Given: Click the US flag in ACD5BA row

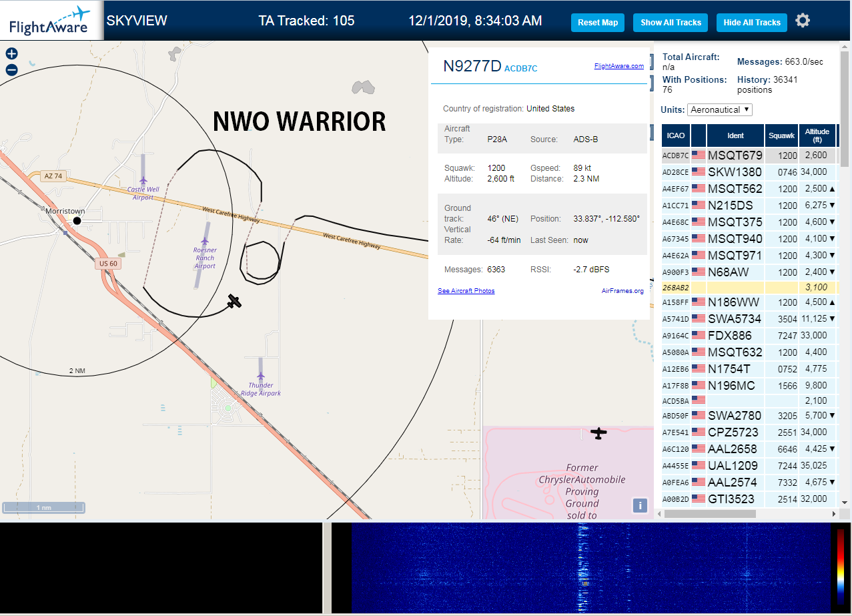Looking at the screenshot, I should tap(699, 400).
